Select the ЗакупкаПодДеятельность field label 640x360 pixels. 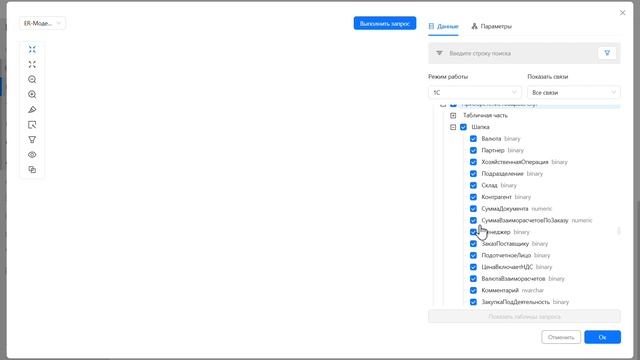click(x=516, y=302)
